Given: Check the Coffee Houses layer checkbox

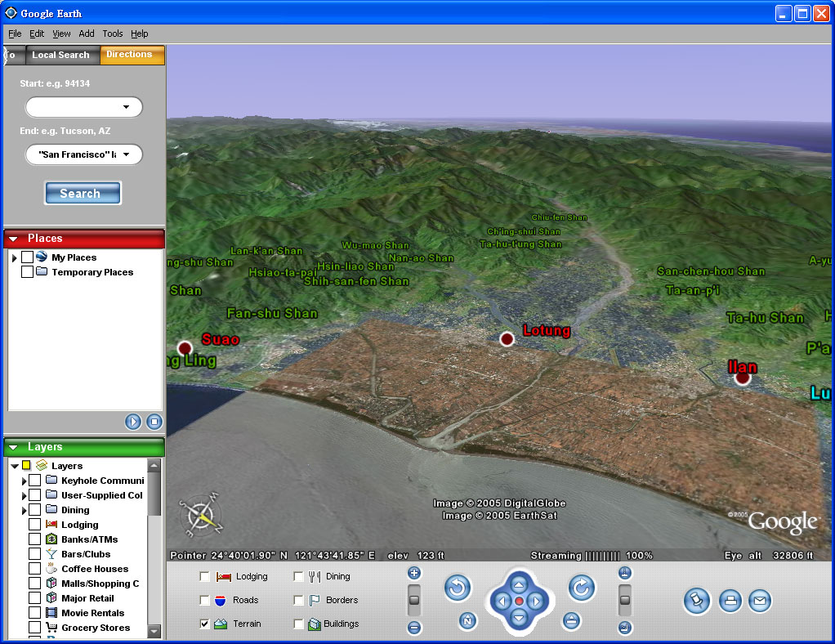Looking at the screenshot, I should click(x=34, y=568).
